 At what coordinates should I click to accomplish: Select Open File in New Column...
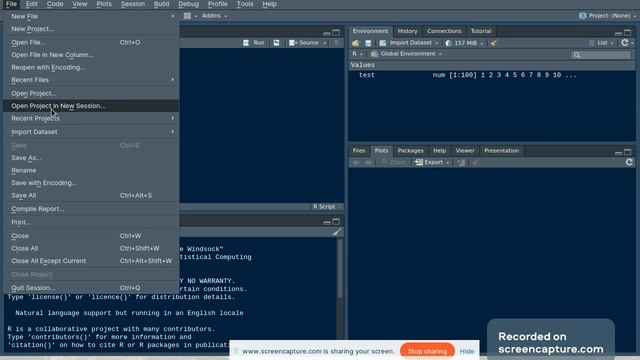(x=91, y=55)
